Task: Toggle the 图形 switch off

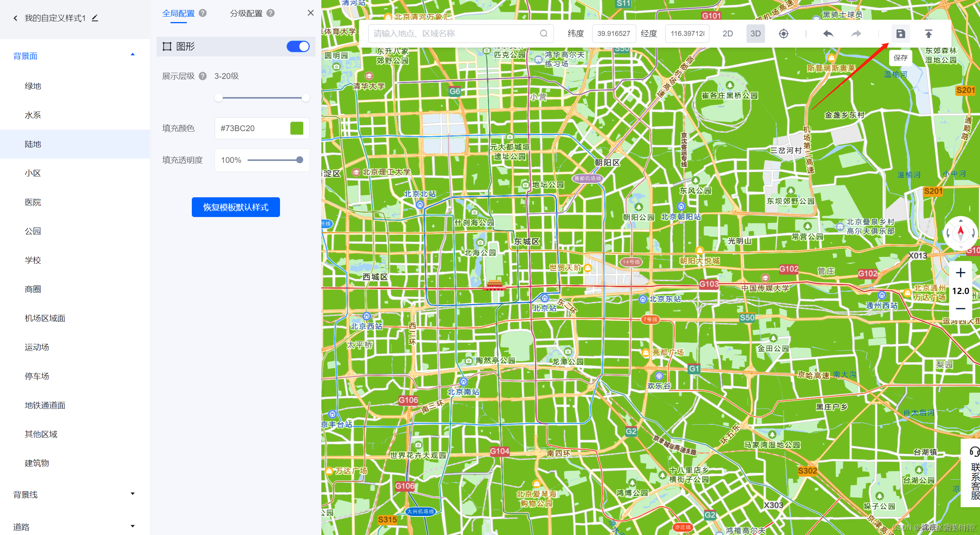Action: pyautogui.click(x=298, y=46)
